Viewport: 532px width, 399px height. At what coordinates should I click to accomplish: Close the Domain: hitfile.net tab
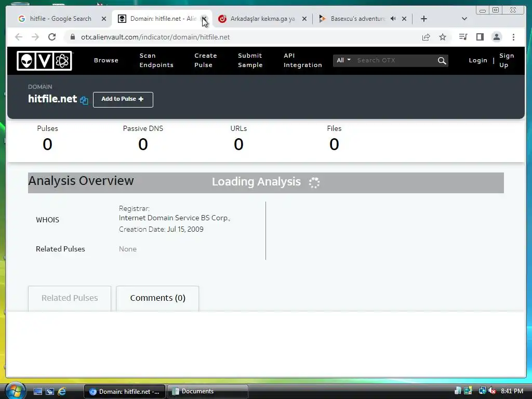click(x=204, y=19)
